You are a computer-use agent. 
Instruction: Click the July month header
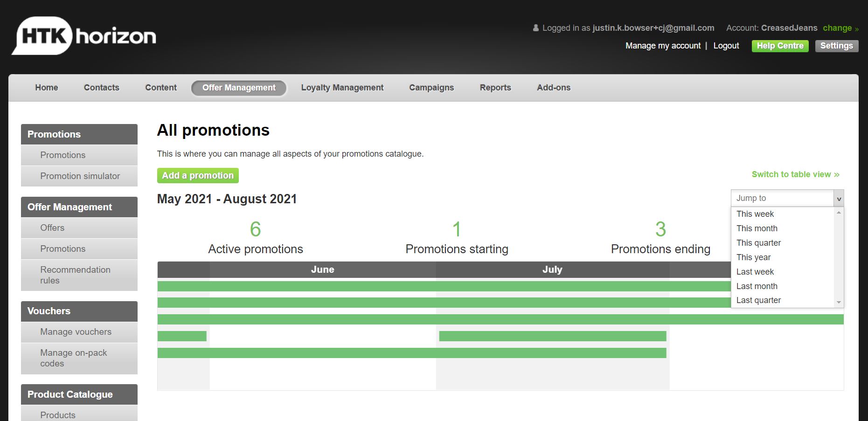[552, 269]
